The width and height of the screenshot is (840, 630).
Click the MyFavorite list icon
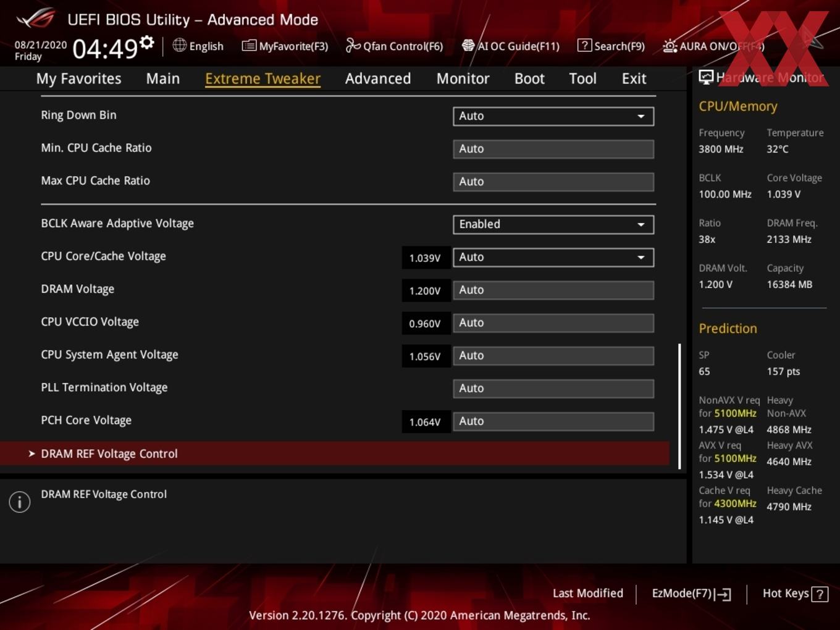(249, 46)
